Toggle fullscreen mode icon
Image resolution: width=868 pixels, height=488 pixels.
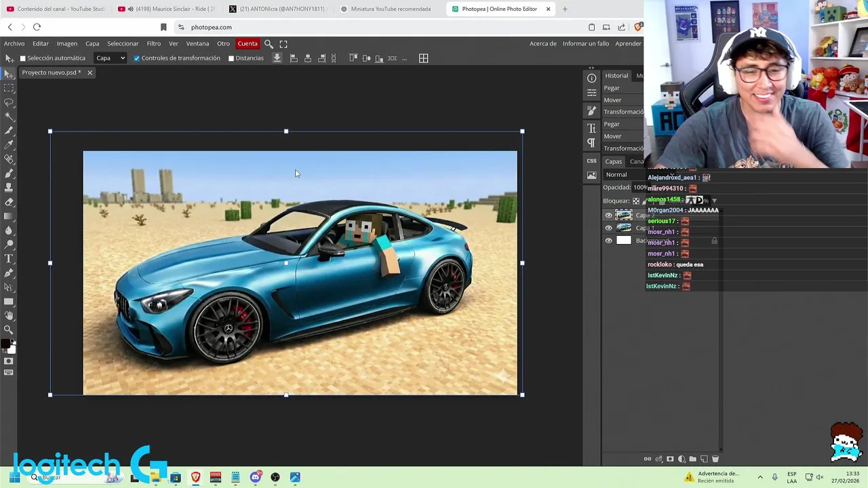pos(283,43)
